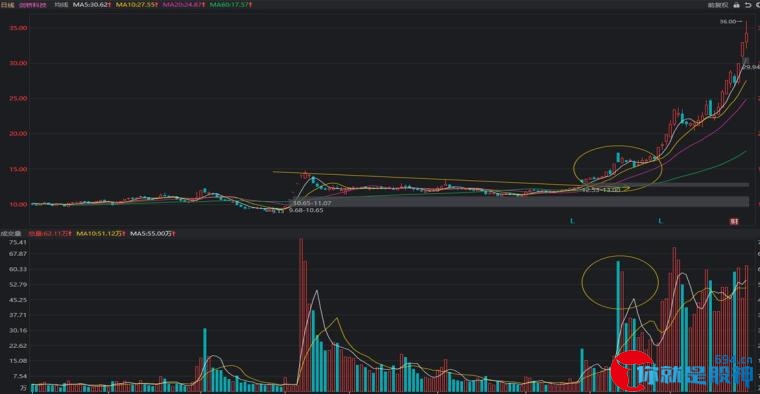This screenshot has width=760, height=394.
Task: Click the purple stock name label
Action: (x=33, y=5)
